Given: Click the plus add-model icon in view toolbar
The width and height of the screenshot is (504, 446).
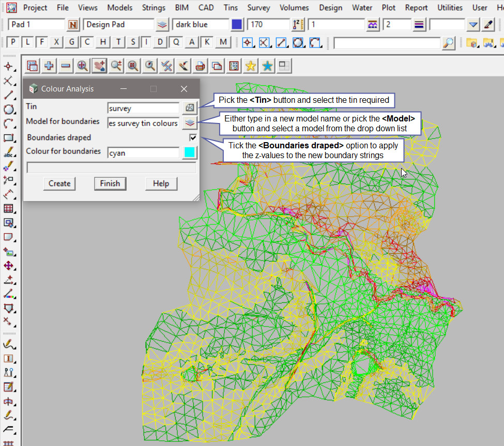Looking at the screenshot, I should 49,66.
